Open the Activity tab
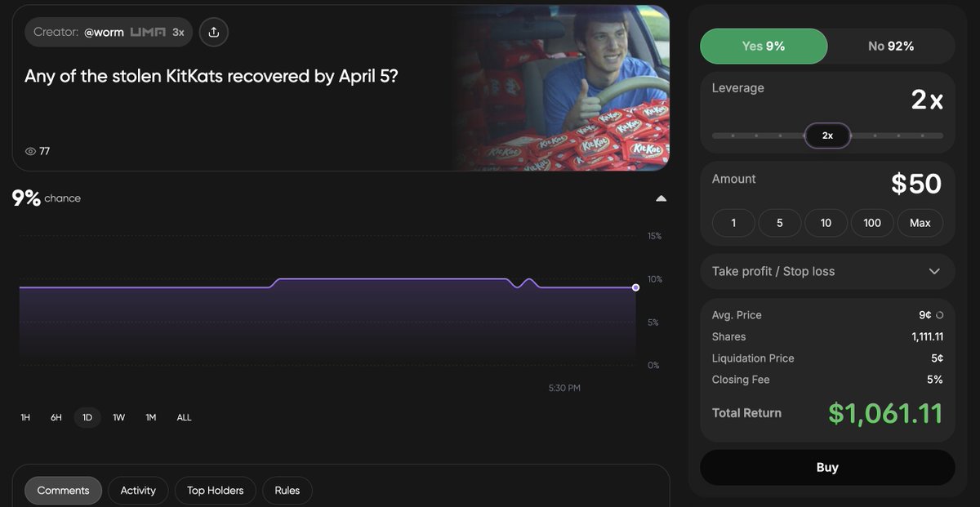 click(138, 491)
